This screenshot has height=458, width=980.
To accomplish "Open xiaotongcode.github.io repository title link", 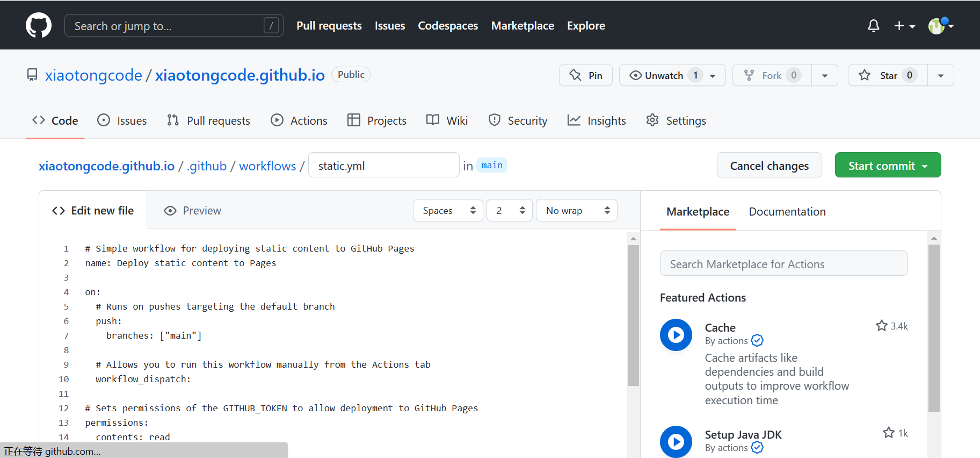I will click(240, 75).
